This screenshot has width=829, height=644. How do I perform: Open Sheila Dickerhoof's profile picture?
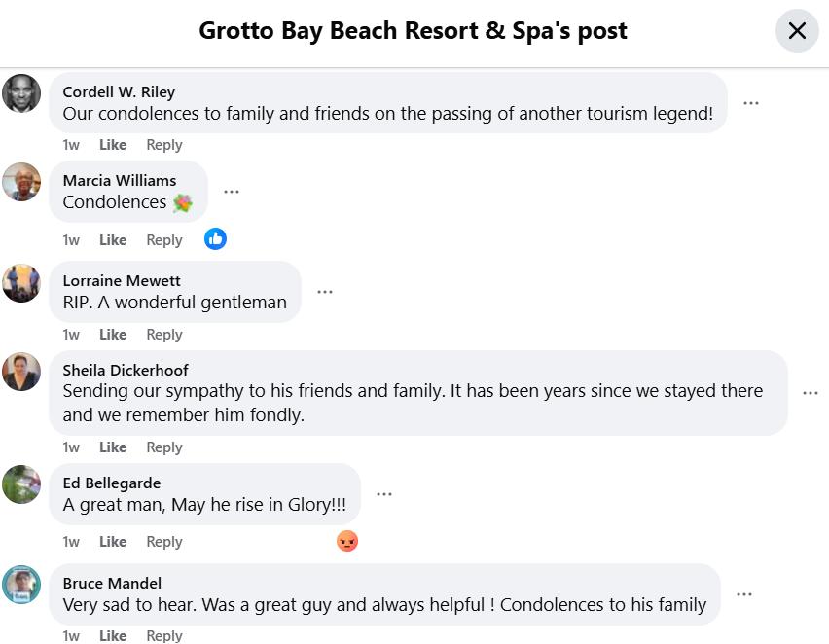(21, 372)
